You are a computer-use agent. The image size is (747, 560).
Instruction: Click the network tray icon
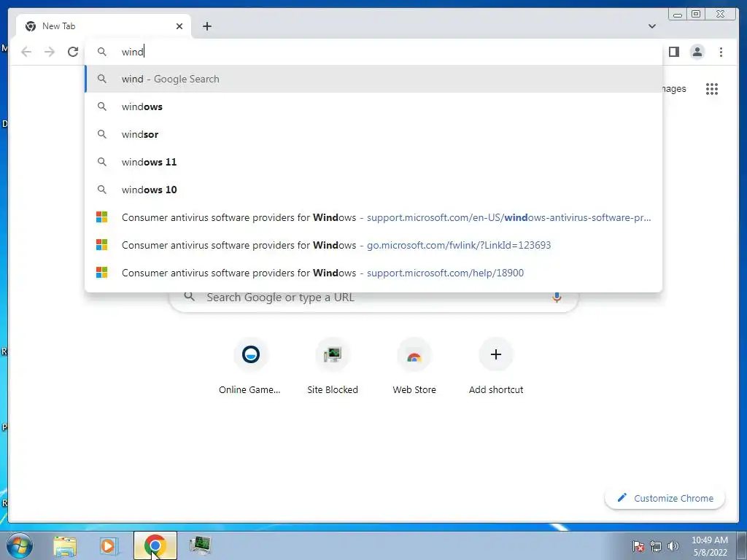click(x=656, y=546)
